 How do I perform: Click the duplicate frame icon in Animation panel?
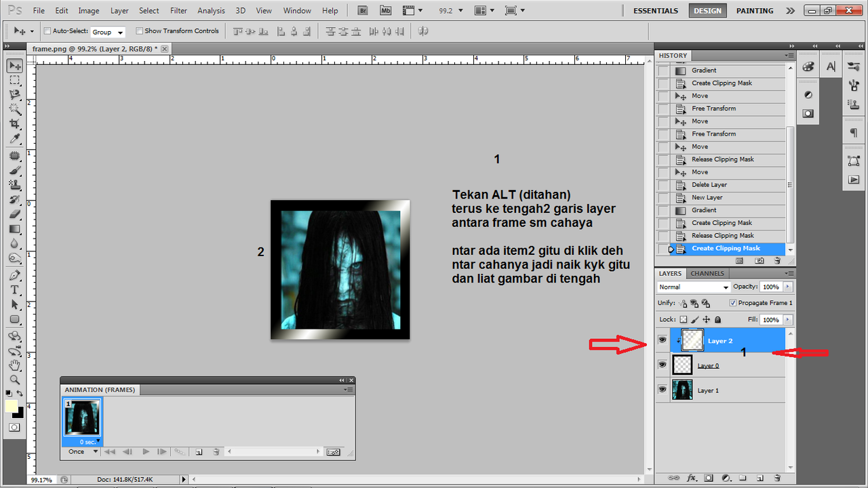(199, 451)
